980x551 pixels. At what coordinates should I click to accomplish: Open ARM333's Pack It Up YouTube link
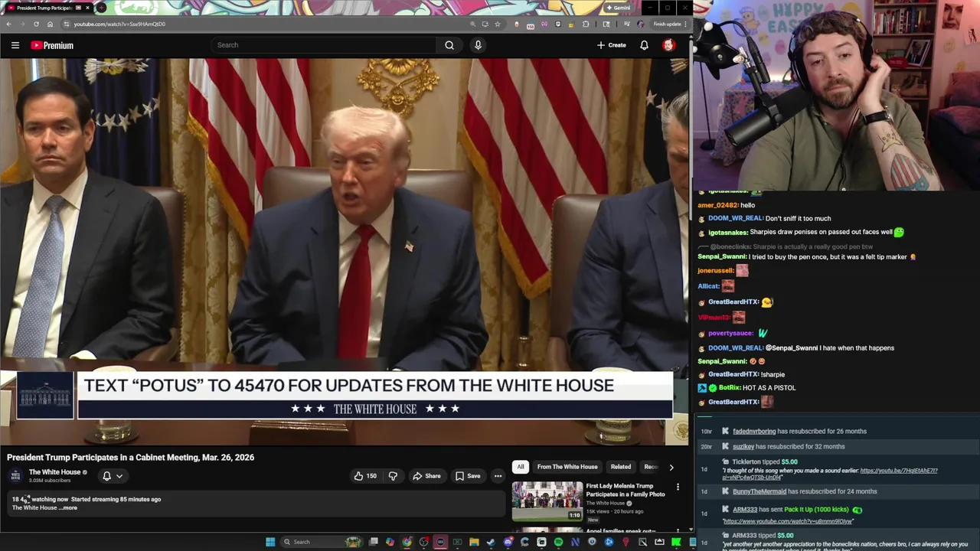(x=788, y=521)
